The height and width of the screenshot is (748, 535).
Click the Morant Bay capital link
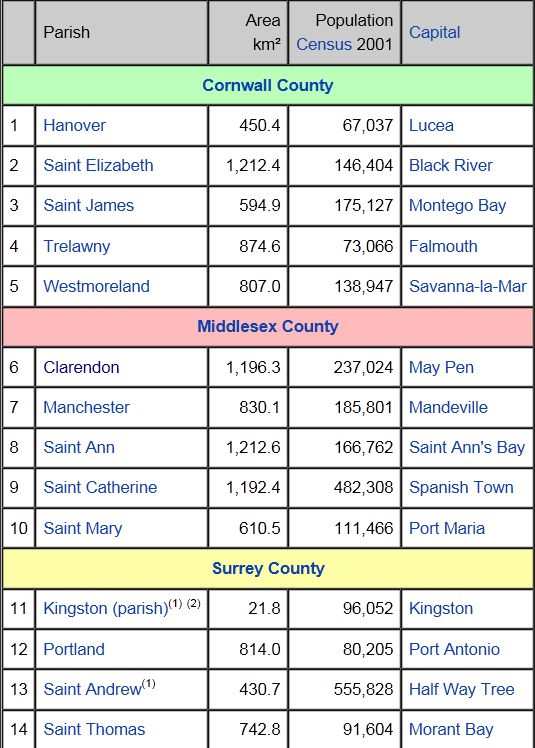click(x=451, y=729)
